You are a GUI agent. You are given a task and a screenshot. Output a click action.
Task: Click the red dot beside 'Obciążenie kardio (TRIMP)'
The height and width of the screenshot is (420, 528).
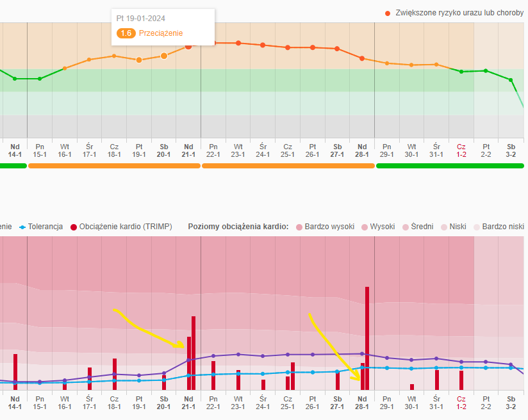74,227
